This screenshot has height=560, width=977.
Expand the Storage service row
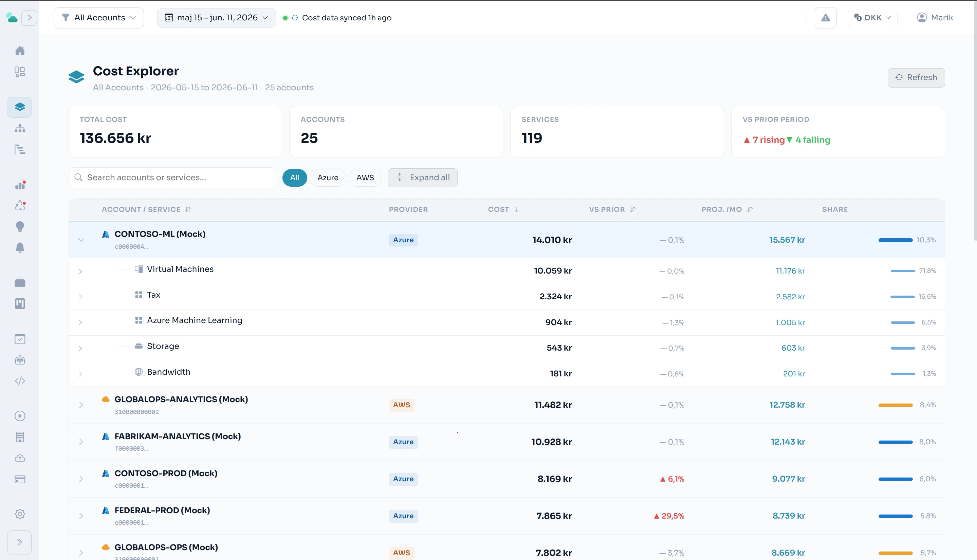[x=80, y=349]
